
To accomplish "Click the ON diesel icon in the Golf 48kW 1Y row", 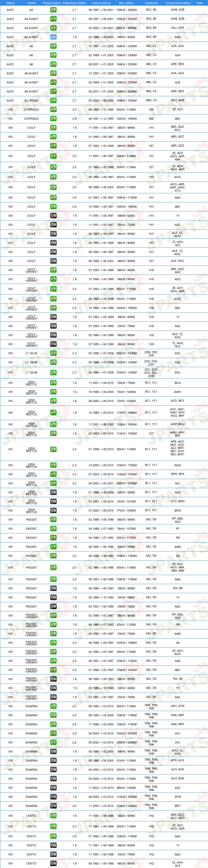I will [53, 216].
